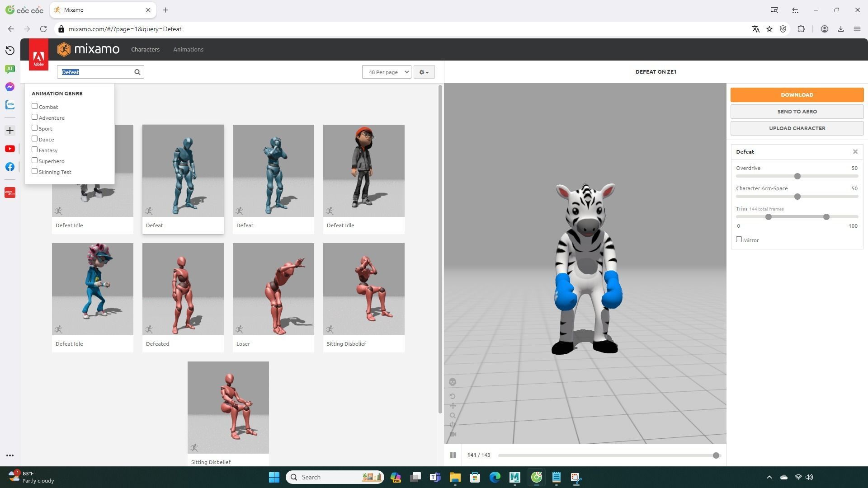Select the Mixamo browser tab
The image size is (868, 488).
(x=103, y=10)
